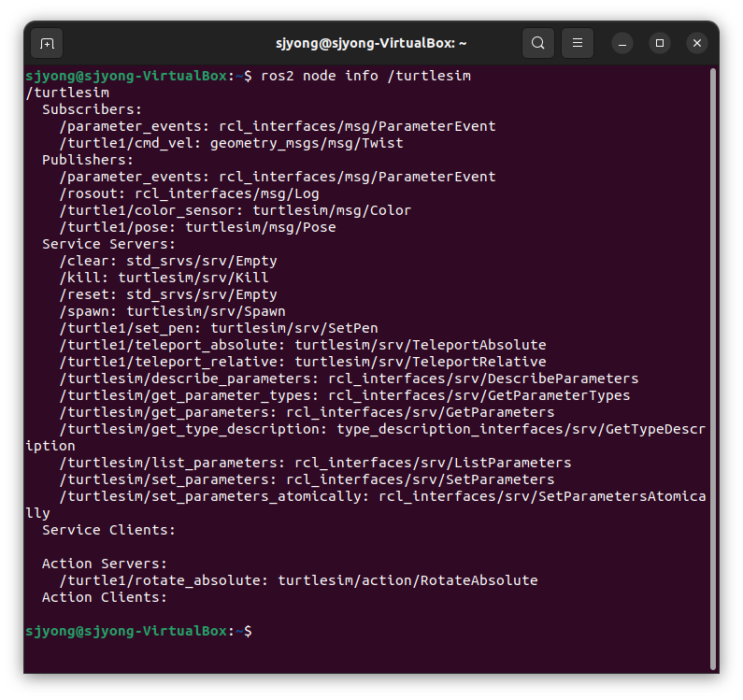Screen dimensions: 743x700
Task: Click the /turtle1/rotate_absolute action line
Action: pos(298,580)
